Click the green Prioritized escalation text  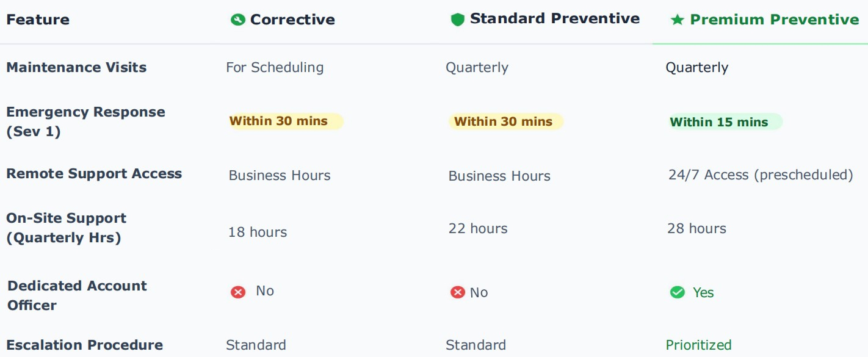tap(698, 345)
